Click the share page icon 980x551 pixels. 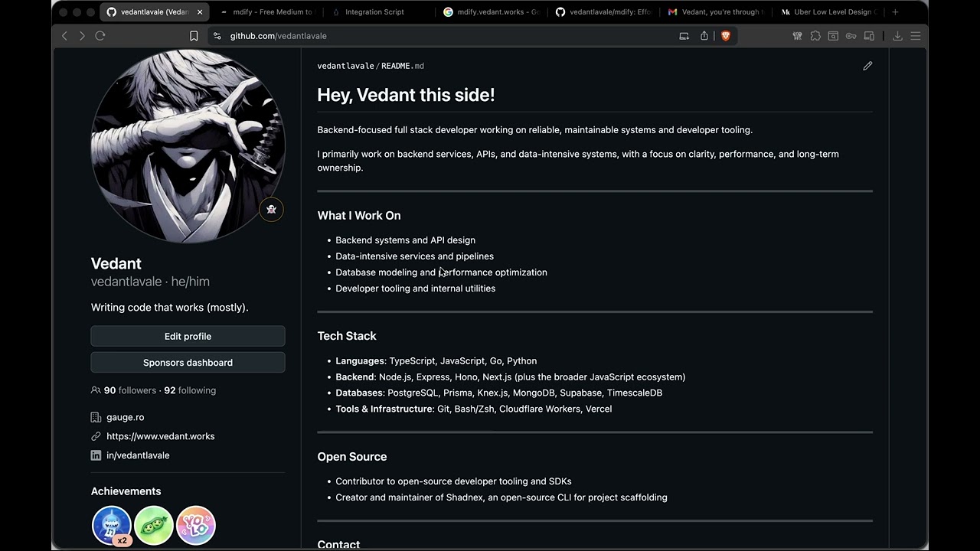[x=704, y=36]
